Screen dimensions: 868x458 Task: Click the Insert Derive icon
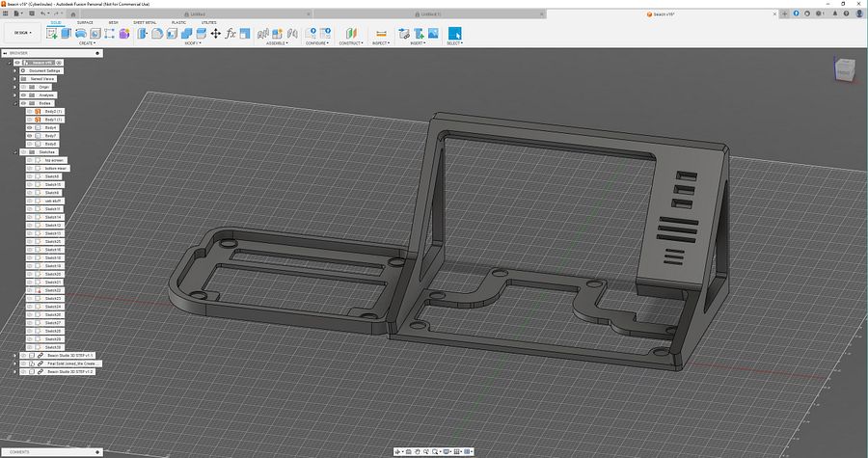404,34
